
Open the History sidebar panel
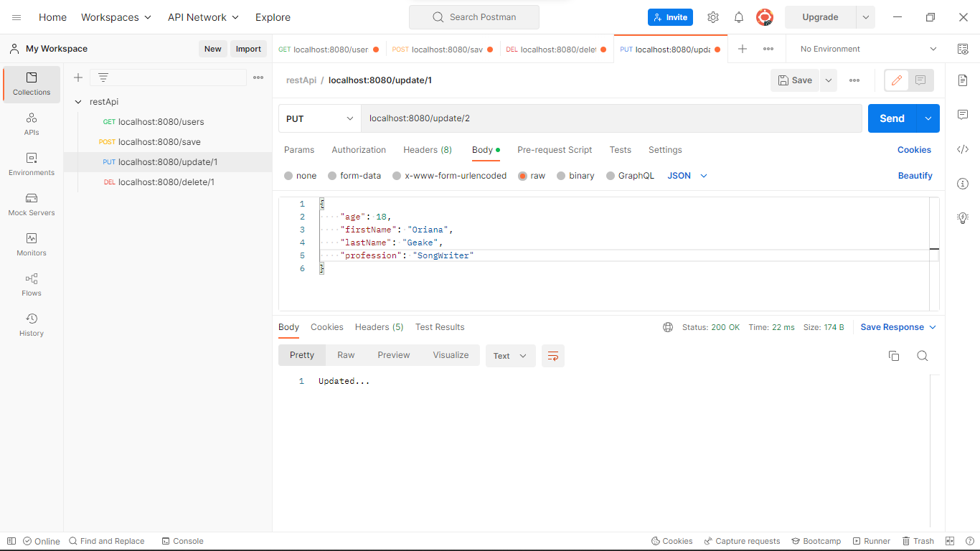pos(32,325)
